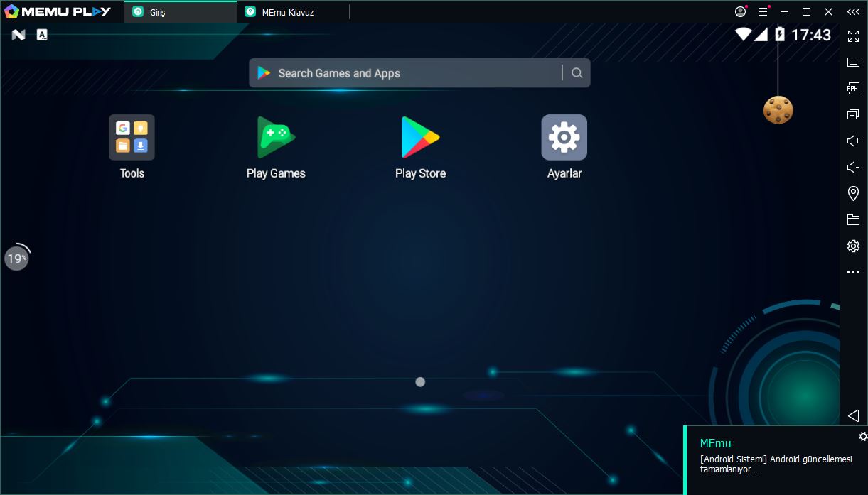Image resolution: width=868 pixels, height=495 pixels.
Task: Click the Play logo in search bar
Action: point(264,72)
